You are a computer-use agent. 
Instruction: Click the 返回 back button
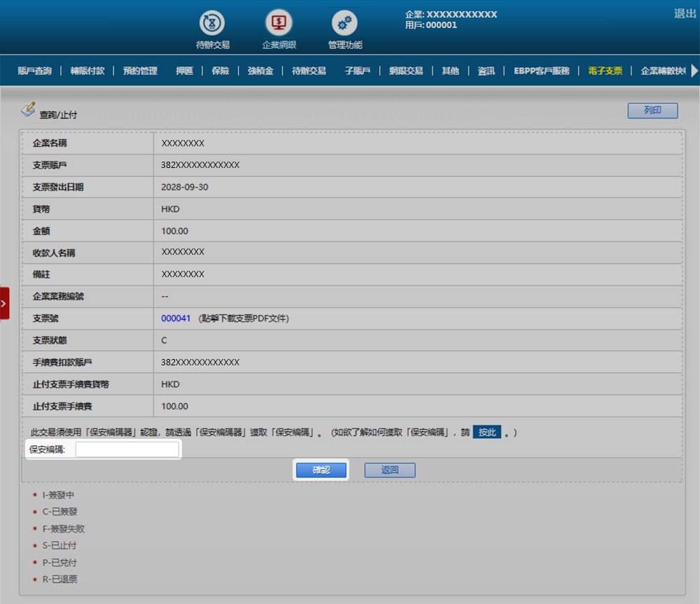click(x=390, y=470)
